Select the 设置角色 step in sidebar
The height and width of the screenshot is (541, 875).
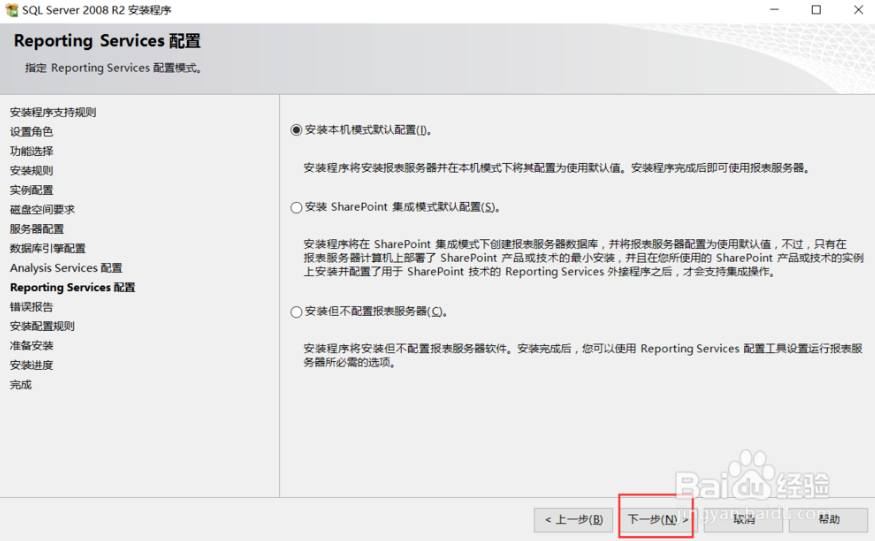[31, 132]
